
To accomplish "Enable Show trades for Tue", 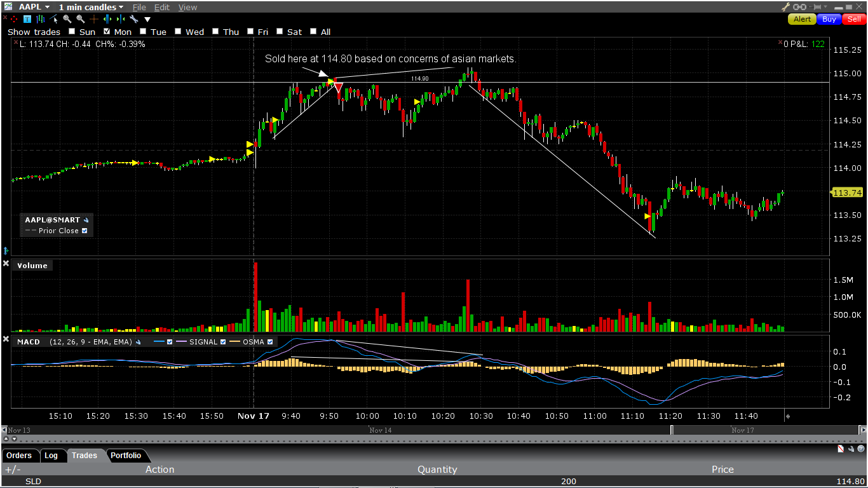I will (143, 31).
